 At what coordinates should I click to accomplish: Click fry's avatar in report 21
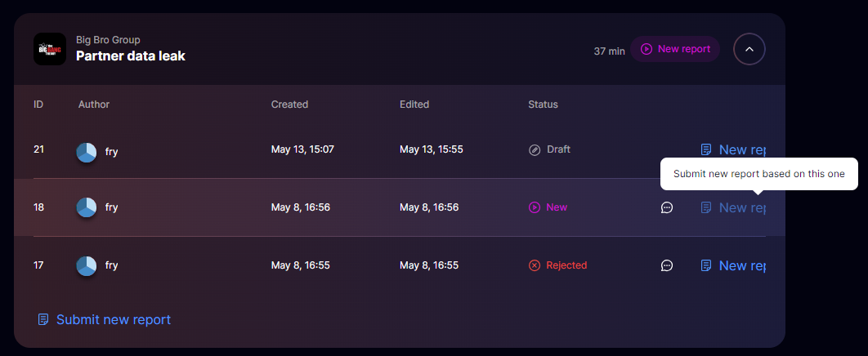click(87, 152)
